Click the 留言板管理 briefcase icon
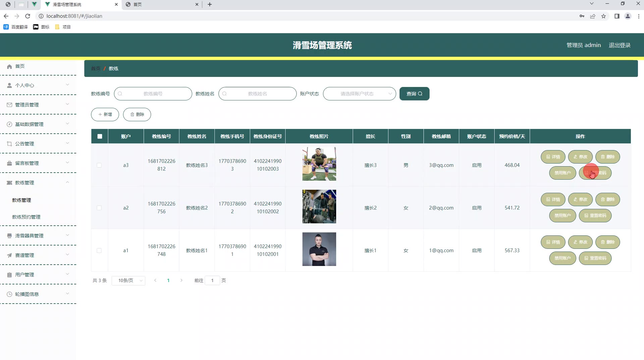Image resolution: width=644 pixels, height=360 pixels. pos(9,163)
